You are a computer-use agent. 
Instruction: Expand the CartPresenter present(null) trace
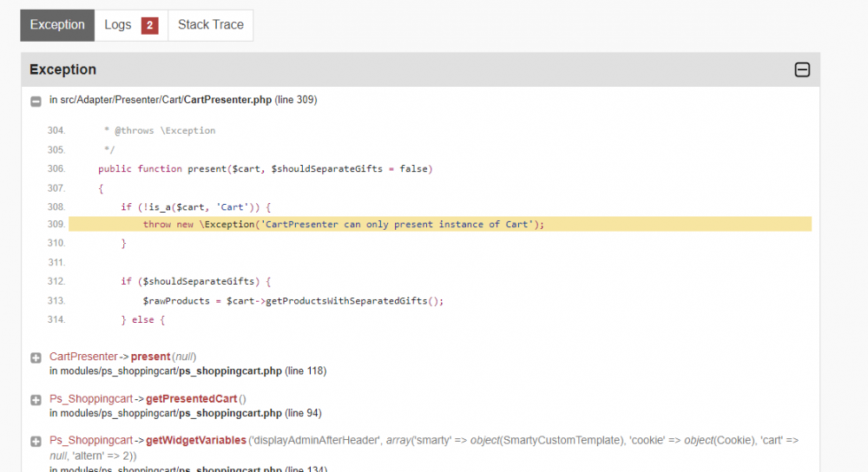point(36,357)
